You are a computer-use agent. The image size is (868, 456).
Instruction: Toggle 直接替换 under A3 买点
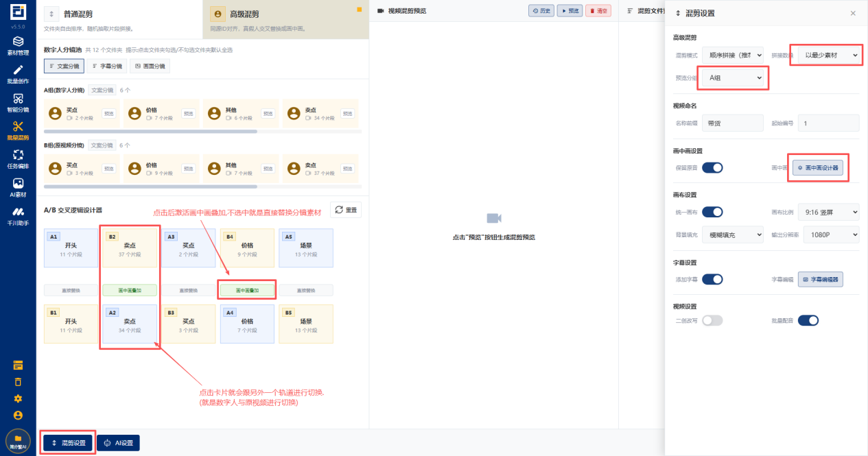[x=189, y=290]
